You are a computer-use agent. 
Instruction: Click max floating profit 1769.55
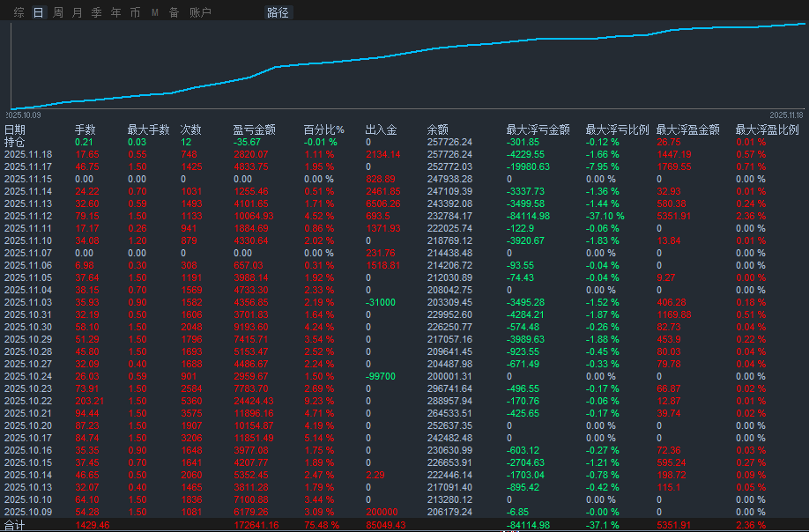tap(674, 166)
